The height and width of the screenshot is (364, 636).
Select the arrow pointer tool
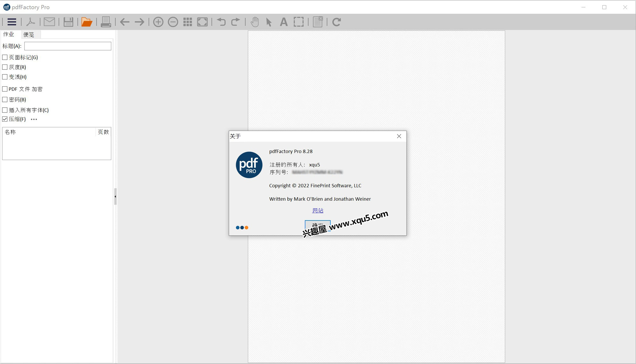(x=269, y=22)
